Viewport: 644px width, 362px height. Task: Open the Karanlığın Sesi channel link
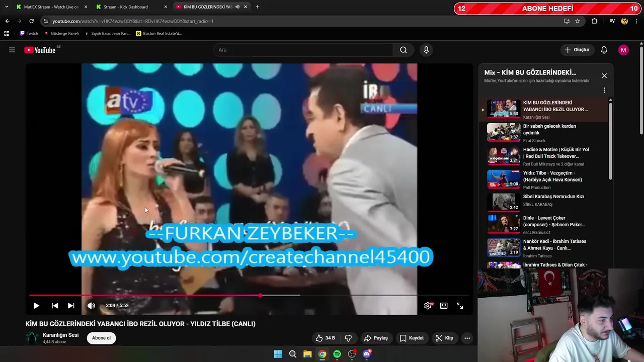click(x=60, y=335)
